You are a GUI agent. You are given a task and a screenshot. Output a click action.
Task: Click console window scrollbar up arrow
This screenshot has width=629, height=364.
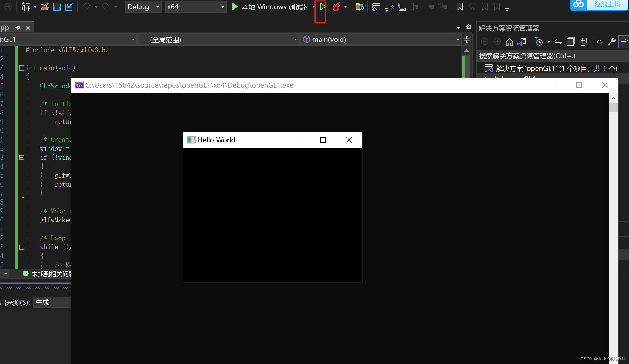[613, 98]
